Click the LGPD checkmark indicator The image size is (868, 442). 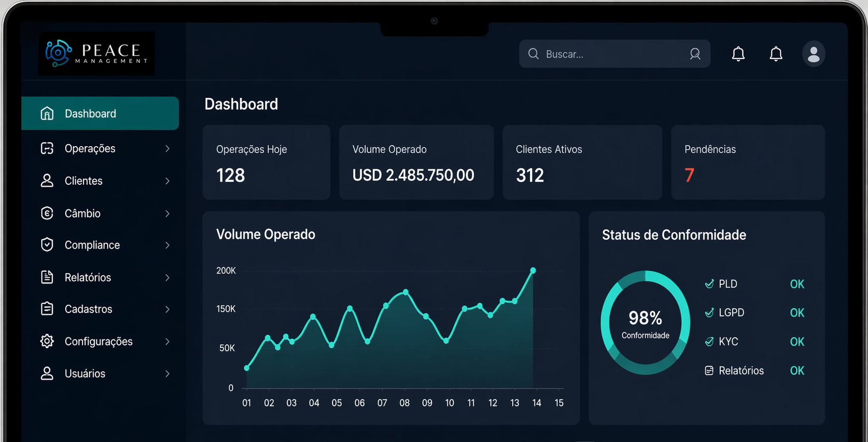(x=709, y=313)
